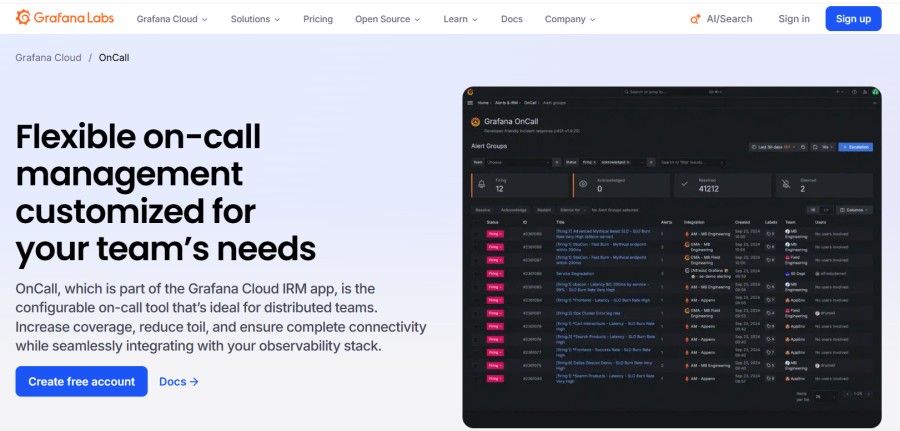Open Docs in the top navigation
The width and height of the screenshot is (900, 431).
(511, 19)
